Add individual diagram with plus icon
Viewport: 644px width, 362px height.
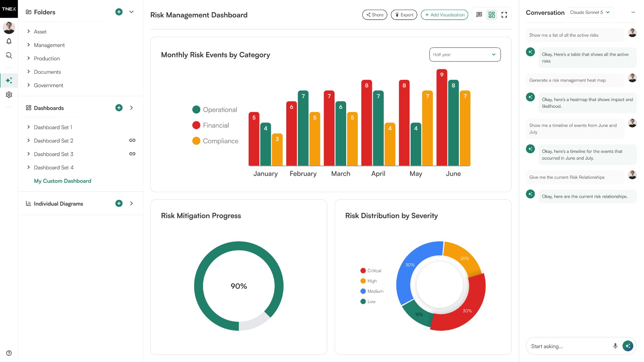click(119, 203)
